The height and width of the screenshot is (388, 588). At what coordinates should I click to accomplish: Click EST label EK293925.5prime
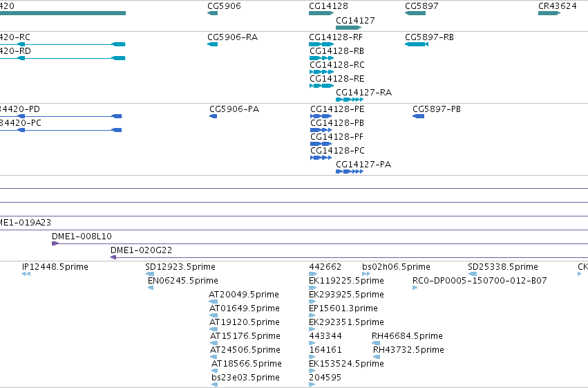[x=346, y=295]
